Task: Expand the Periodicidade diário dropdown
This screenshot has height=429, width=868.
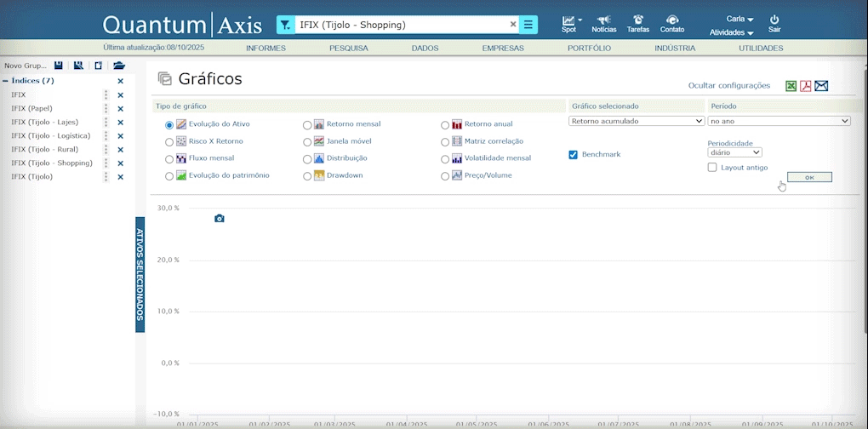Action: [734, 152]
